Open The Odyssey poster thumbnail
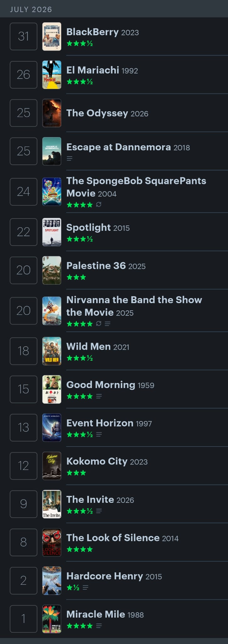This screenshot has width=228, height=644. click(52, 113)
